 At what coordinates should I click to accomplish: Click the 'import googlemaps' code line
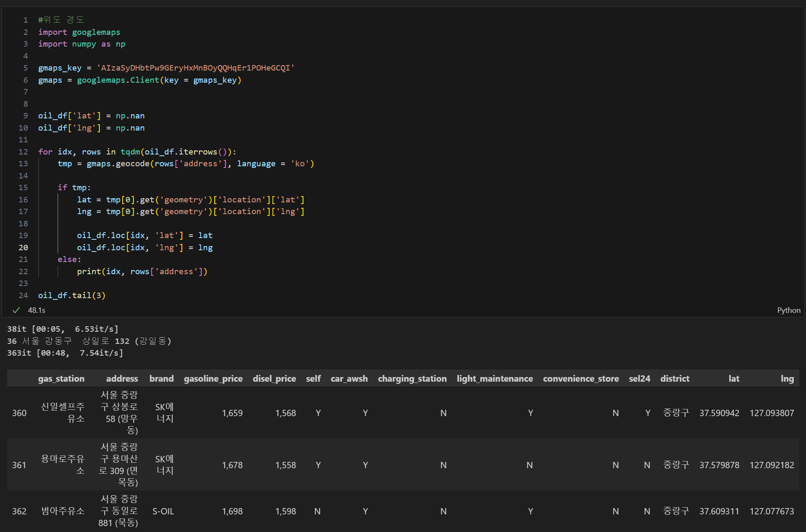pos(79,32)
